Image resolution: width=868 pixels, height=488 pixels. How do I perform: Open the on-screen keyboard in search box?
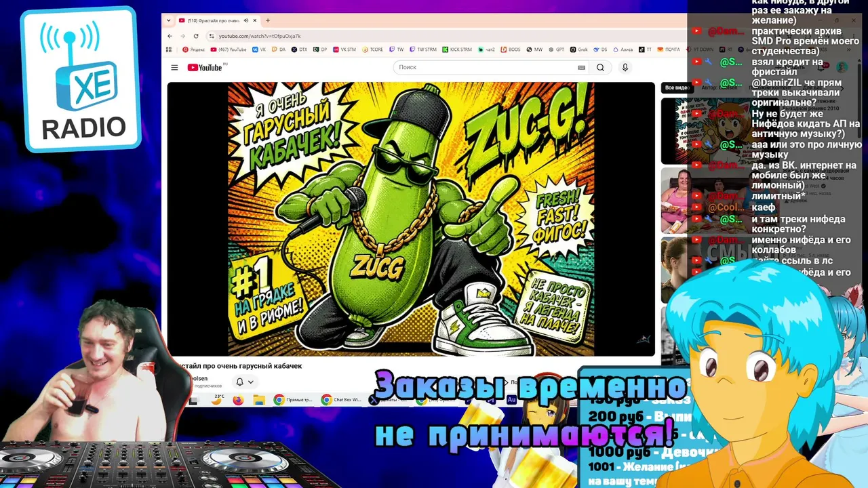pyautogui.click(x=581, y=68)
